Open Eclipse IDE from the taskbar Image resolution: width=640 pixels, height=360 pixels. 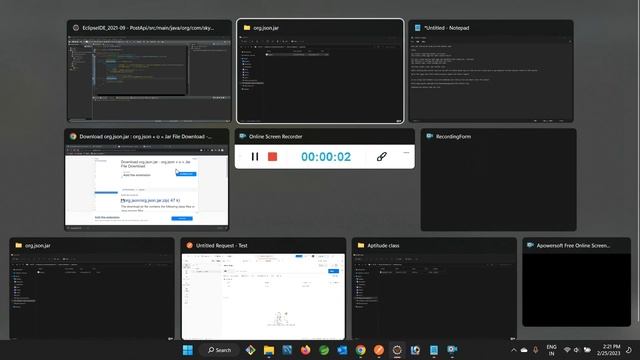[397, 350]
